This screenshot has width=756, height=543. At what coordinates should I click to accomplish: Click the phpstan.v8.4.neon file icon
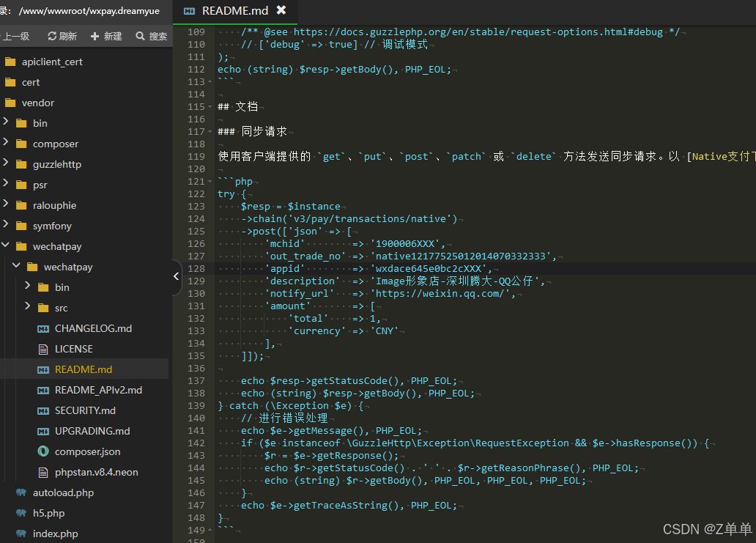(x=43, y=472)
